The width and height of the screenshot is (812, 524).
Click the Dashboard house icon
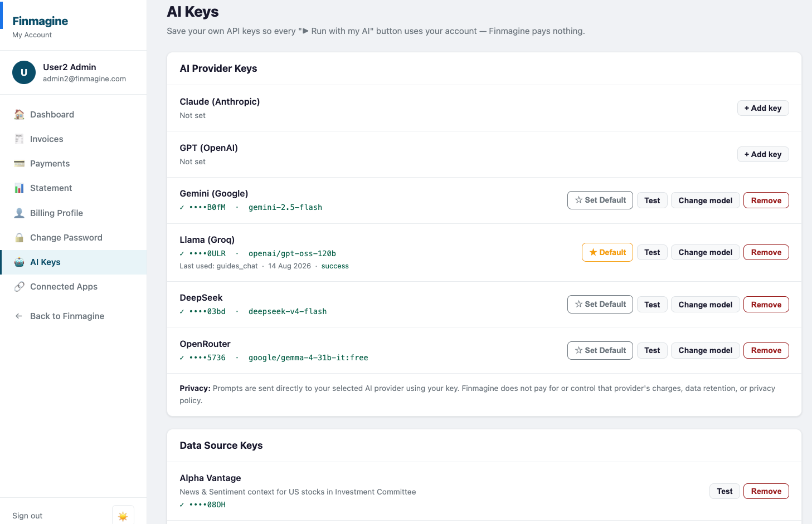pos(19,114)
